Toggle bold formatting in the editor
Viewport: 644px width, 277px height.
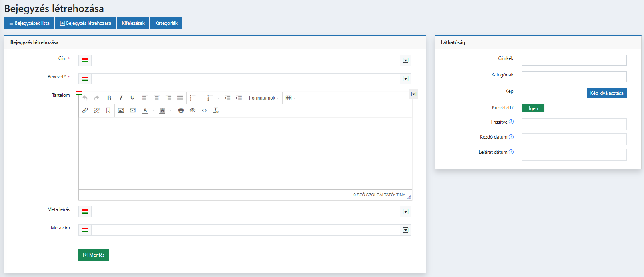[x=109, y=98]
